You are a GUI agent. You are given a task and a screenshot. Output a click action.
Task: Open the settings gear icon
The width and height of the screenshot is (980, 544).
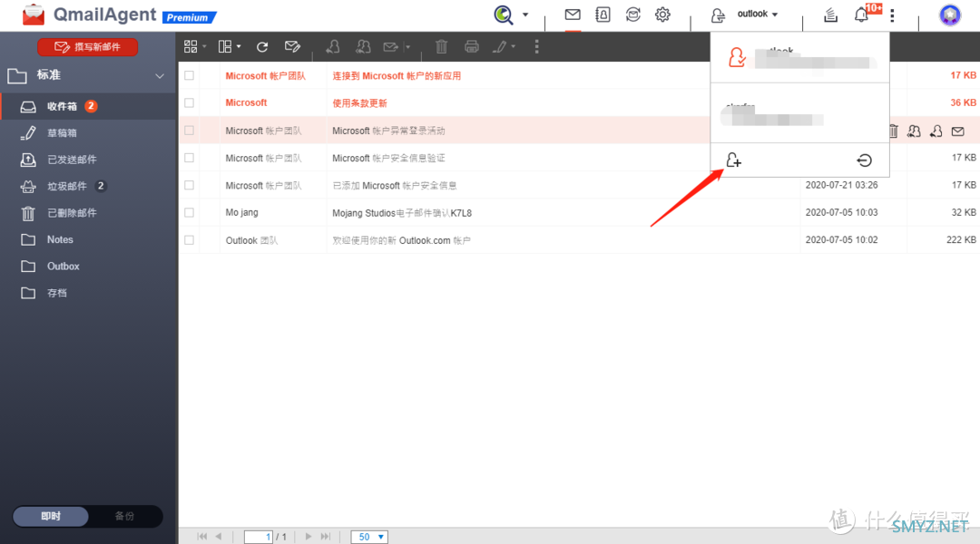click(x=662, y=15)
